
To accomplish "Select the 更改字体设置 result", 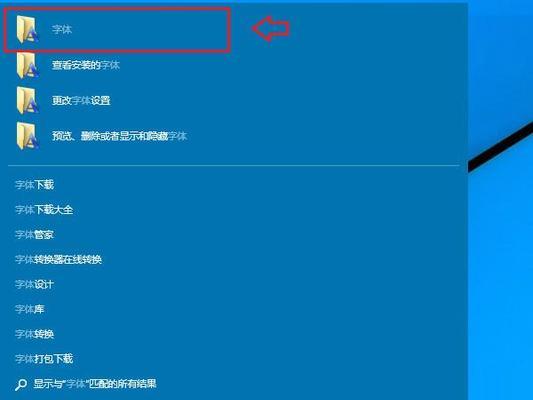I will tap(81, 101).
